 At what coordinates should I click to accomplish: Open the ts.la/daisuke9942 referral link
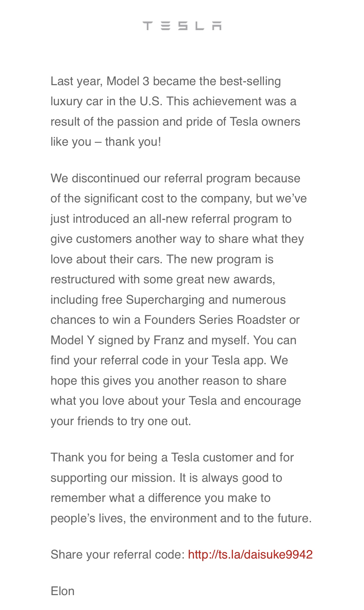250,555
